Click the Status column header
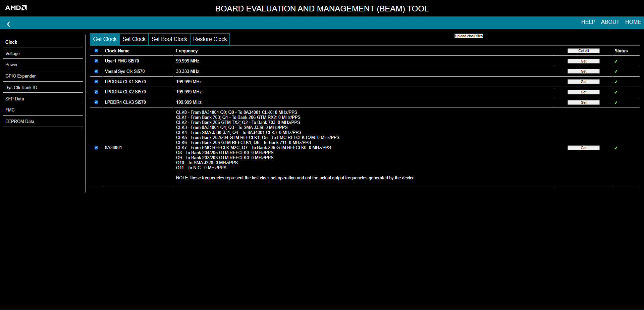Screen dimensions: 644x310 (621, 51)
